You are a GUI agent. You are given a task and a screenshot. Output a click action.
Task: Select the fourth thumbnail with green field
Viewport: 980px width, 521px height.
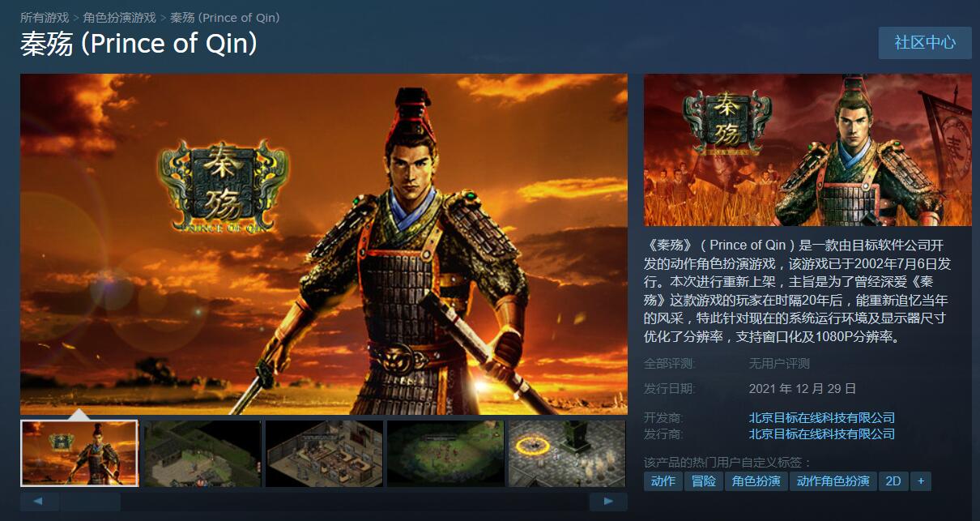pyautogui.click(x=445, y=453)
